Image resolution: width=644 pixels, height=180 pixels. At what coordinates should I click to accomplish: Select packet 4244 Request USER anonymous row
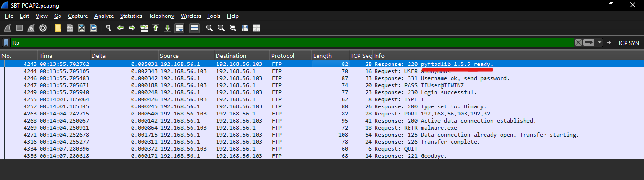point(322,71)
